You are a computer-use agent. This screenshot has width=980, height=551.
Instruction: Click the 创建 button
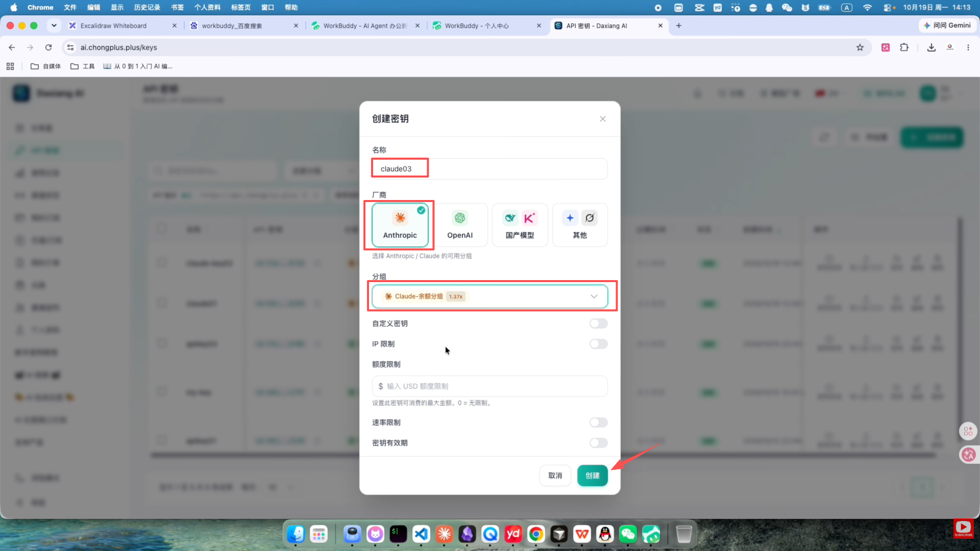point(592,475)
